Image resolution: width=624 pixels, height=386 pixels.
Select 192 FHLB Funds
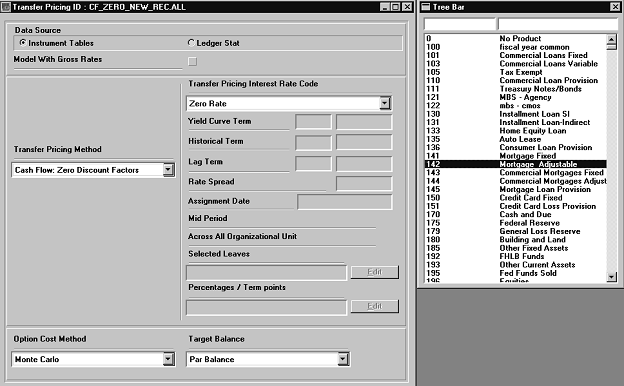pyautogui.click(x=516, y=256)
